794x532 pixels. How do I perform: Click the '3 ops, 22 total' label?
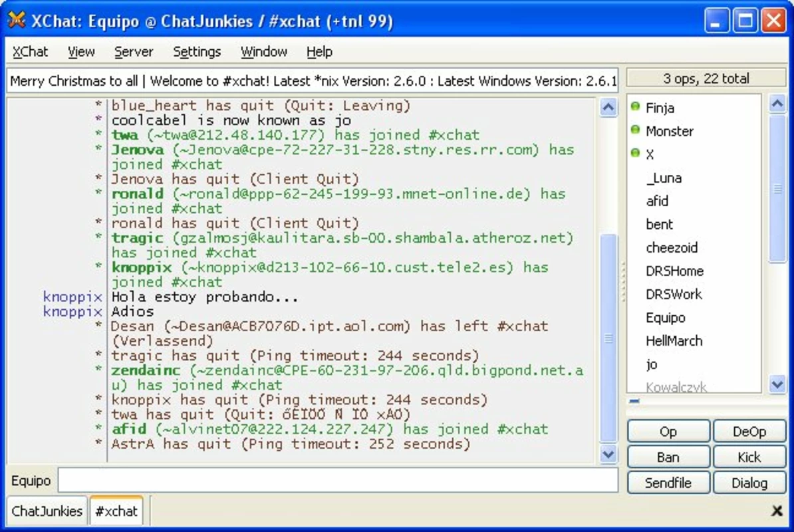pyautogui.click(x=706, y=78)
